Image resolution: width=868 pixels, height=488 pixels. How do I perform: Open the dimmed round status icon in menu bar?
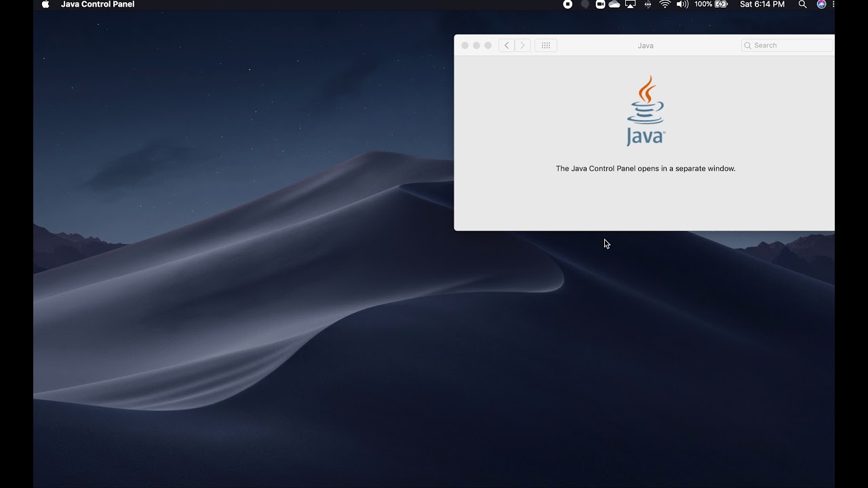click(585, 4)
